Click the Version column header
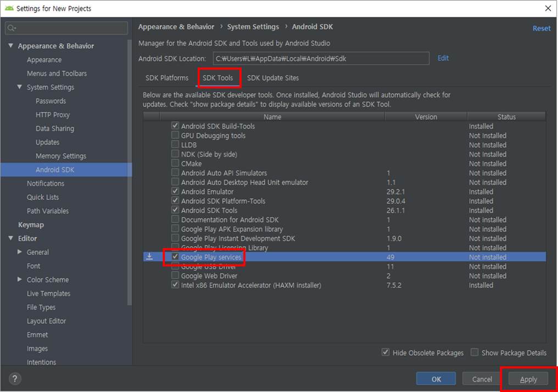Viewport: 558px width, 392px height. (426, 117)
